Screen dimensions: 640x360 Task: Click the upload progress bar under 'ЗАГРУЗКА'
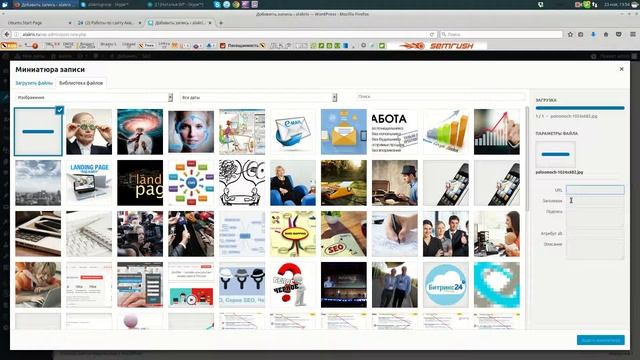click(580, 108)
